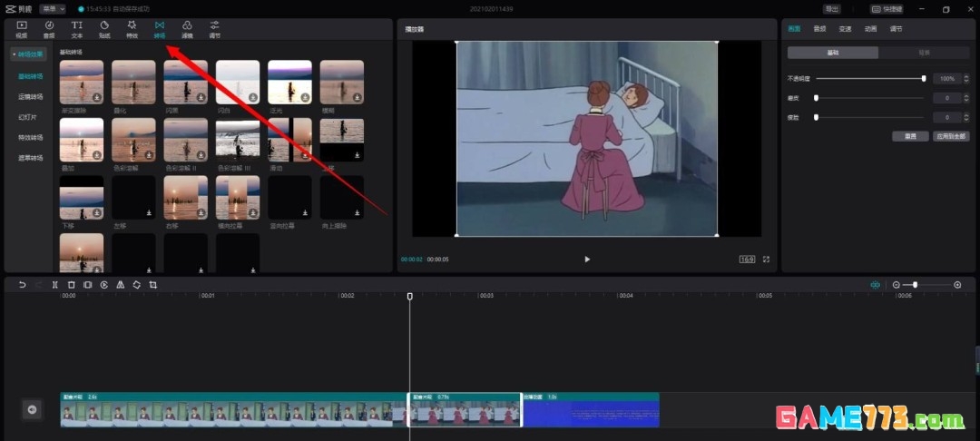Click the reverse playback icon in timeline toolbar
This screenshot has height=441, width=980.
tap(103, 285)
